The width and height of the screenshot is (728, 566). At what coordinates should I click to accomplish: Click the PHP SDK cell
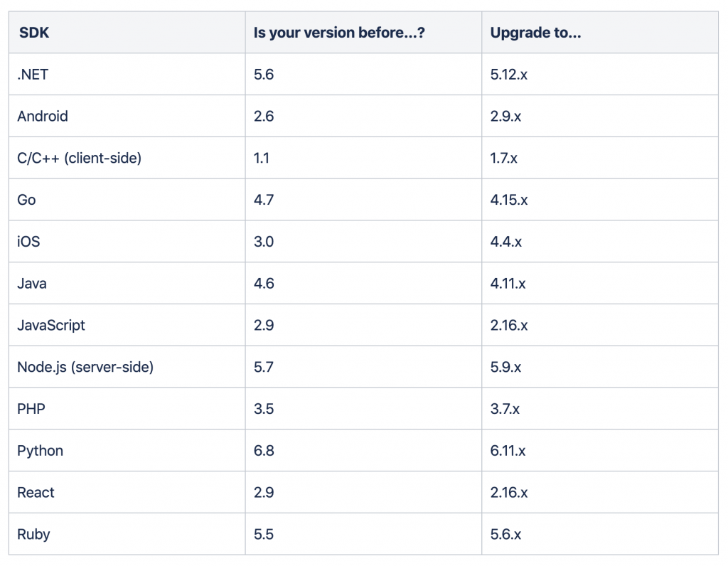[31, 409]
